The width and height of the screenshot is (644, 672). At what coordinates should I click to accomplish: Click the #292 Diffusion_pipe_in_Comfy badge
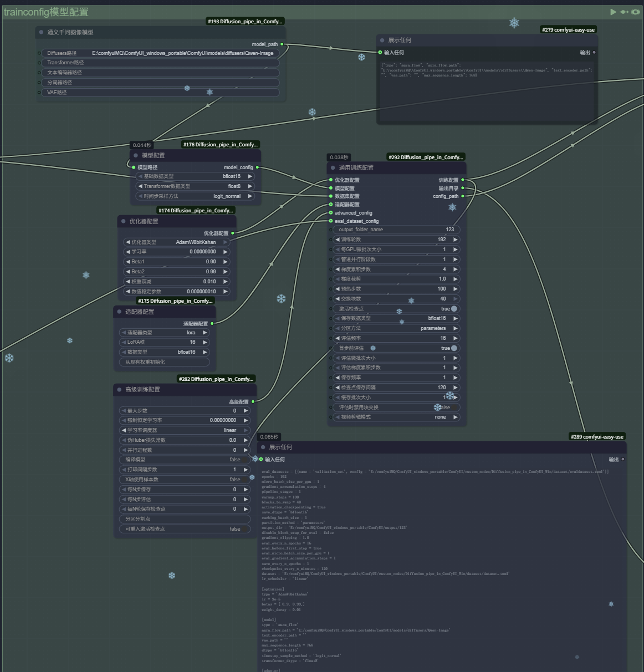point(426,157)
